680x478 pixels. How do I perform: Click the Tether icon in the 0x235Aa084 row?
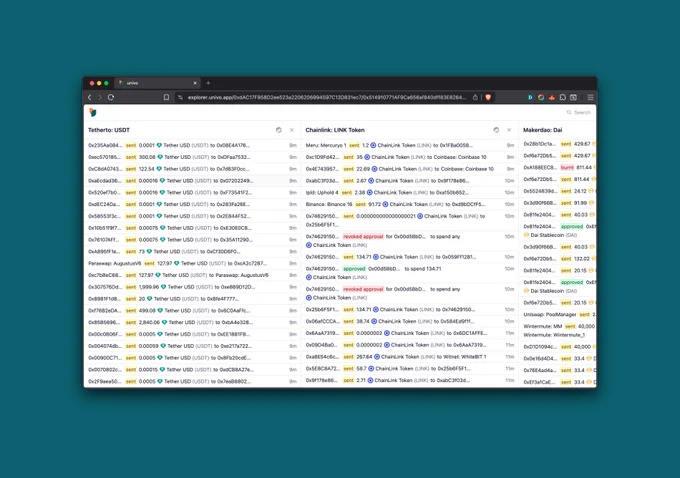click(x=159, y=145)
